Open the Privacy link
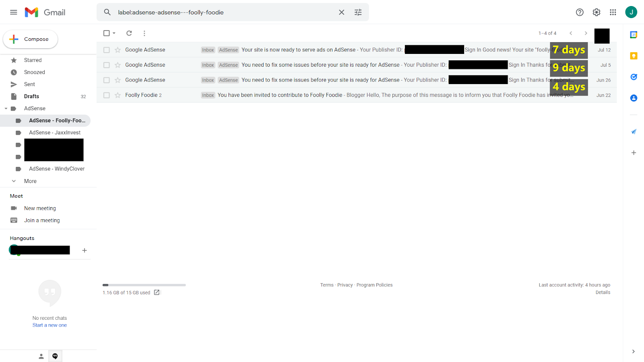This screenshot has width=644, height=362. [x=345, y=285]
